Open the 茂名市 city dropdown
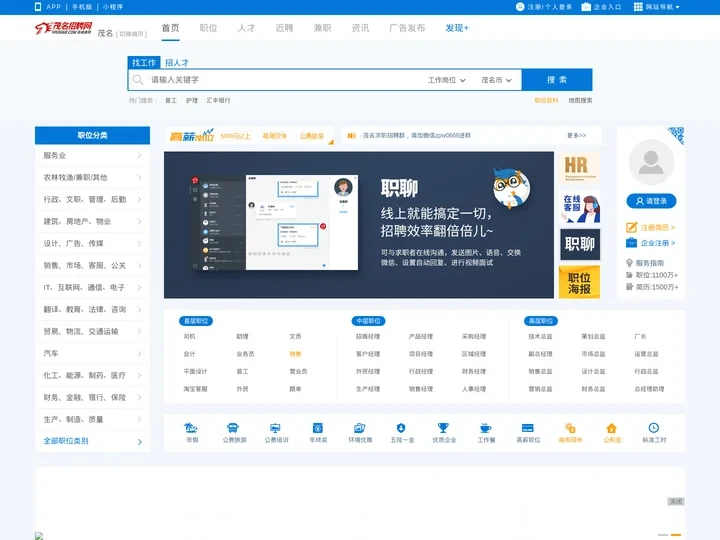The image size is (720, 540). (x=496, y=80)
